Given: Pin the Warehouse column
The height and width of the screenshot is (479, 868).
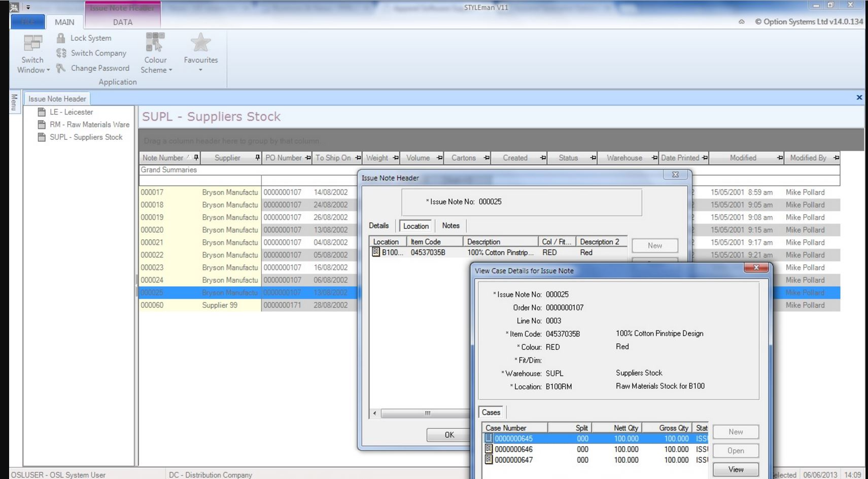Looking at the screenshot, I should [x=654, y=158].
